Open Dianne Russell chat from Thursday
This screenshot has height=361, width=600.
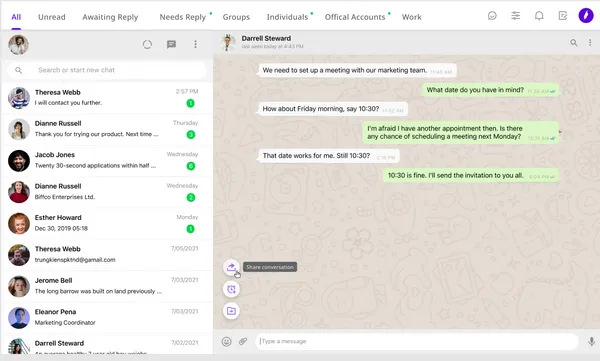(107, 129)
